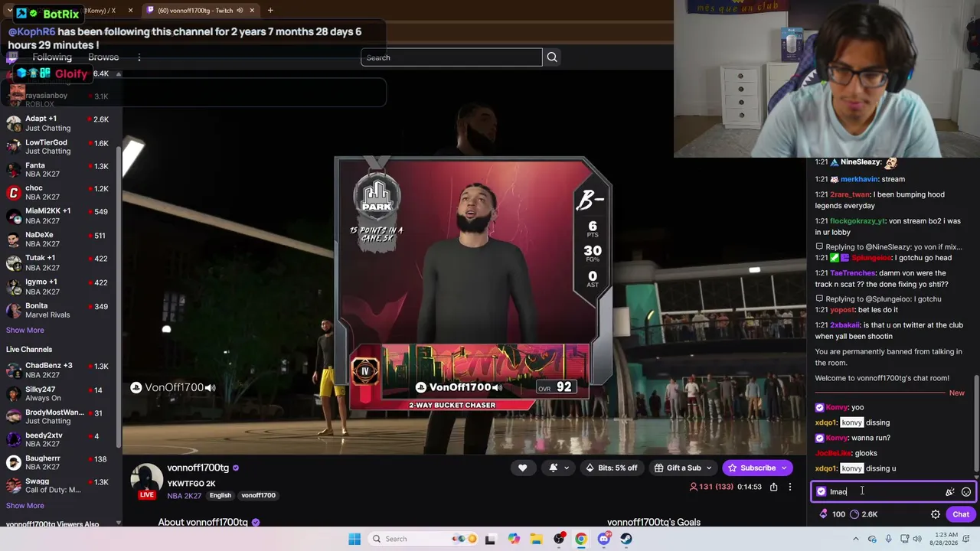Share the stream using the share icon

[x=774, y=487]
